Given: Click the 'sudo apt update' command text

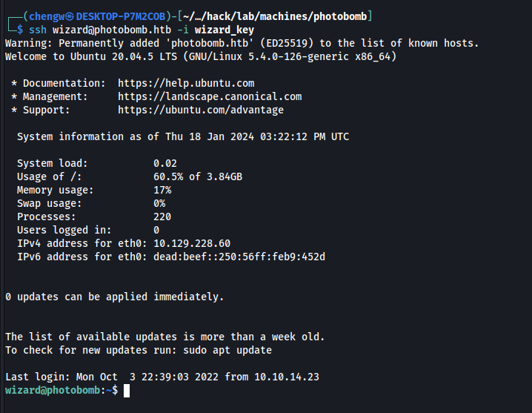Looking at the screenshot, I should [x=227, y=350].
